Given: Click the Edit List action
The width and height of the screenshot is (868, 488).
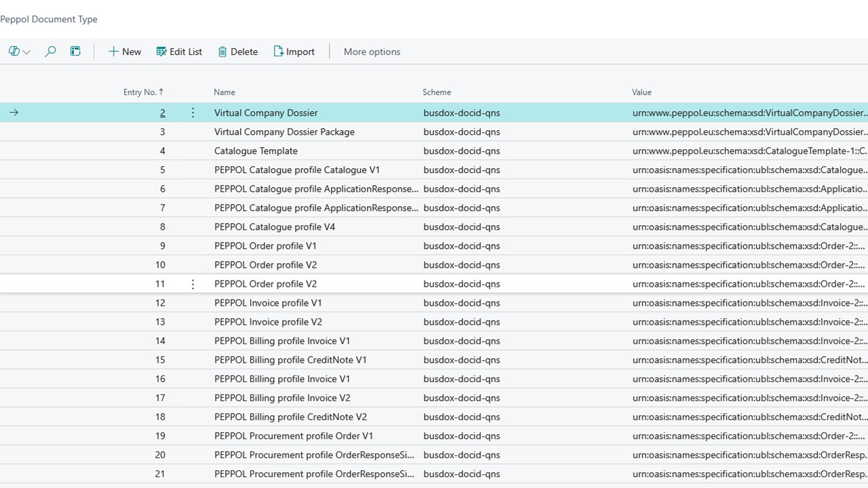Looking at the screenshot, I should [179, 52].
